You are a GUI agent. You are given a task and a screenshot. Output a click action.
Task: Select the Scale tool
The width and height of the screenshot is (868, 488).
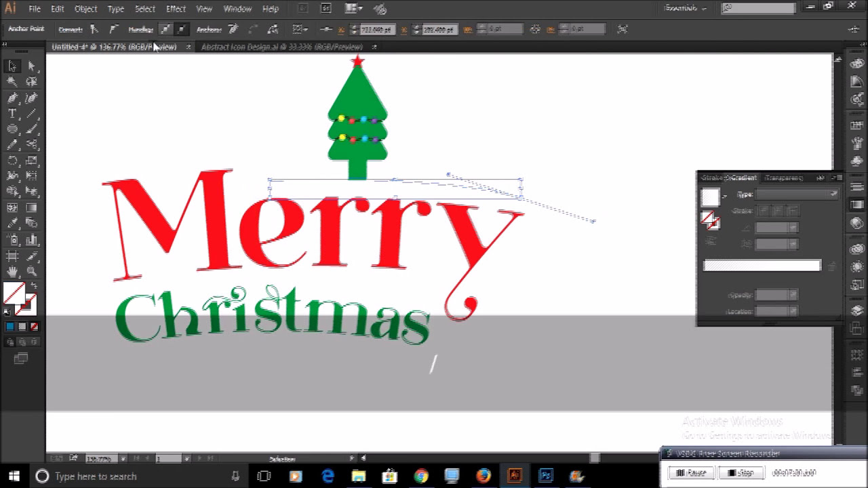[x=31, y=161]
